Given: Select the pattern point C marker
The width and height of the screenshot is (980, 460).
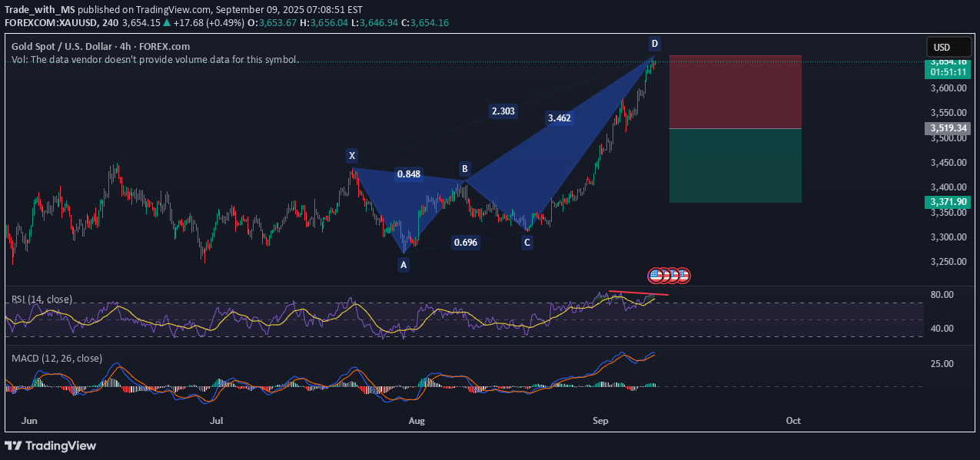Looking at the screenshot, I should pos(527,243).
